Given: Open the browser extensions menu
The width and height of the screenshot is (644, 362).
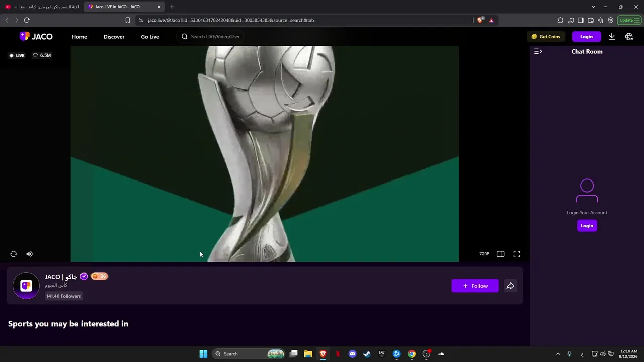Looking at the screenshot, I should [x=560, y=20].
